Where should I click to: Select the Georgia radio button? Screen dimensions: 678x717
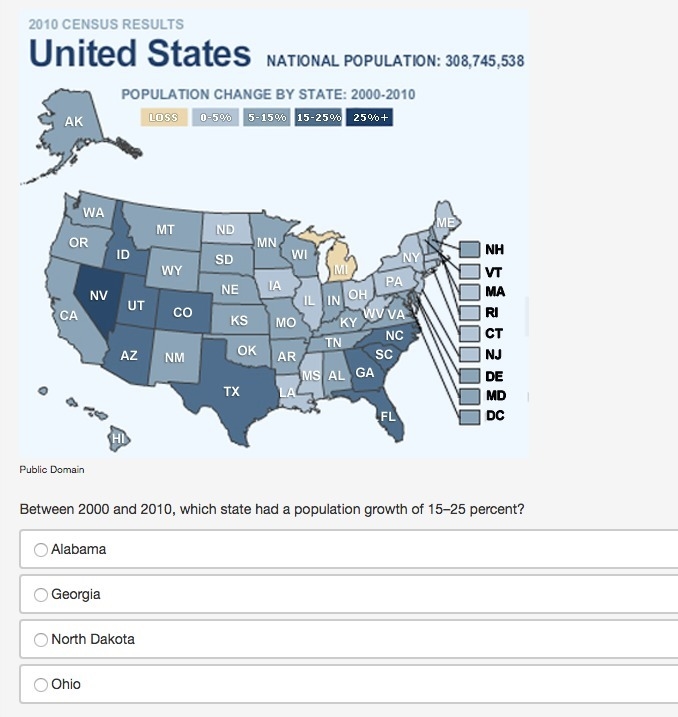[41, 594]
